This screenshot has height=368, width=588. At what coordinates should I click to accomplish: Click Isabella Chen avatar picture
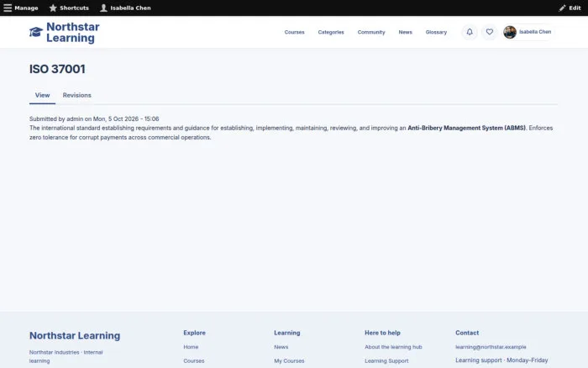coord(510,32)
